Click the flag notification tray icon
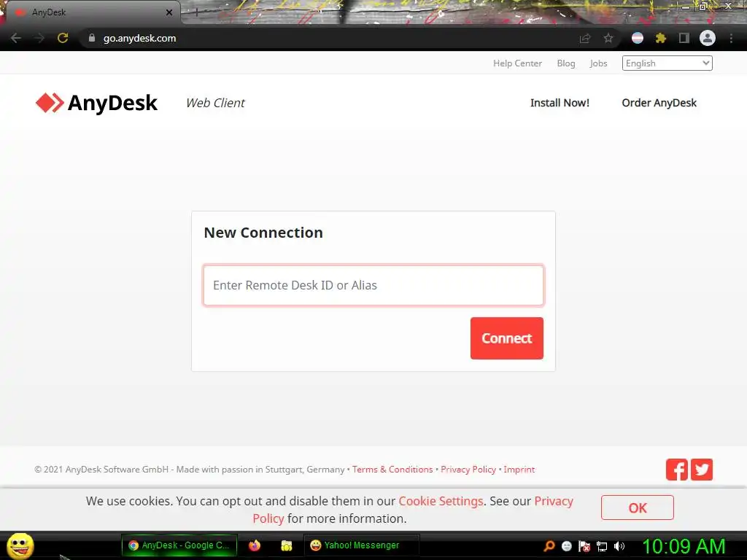747x560 pixels. [584, 546]
